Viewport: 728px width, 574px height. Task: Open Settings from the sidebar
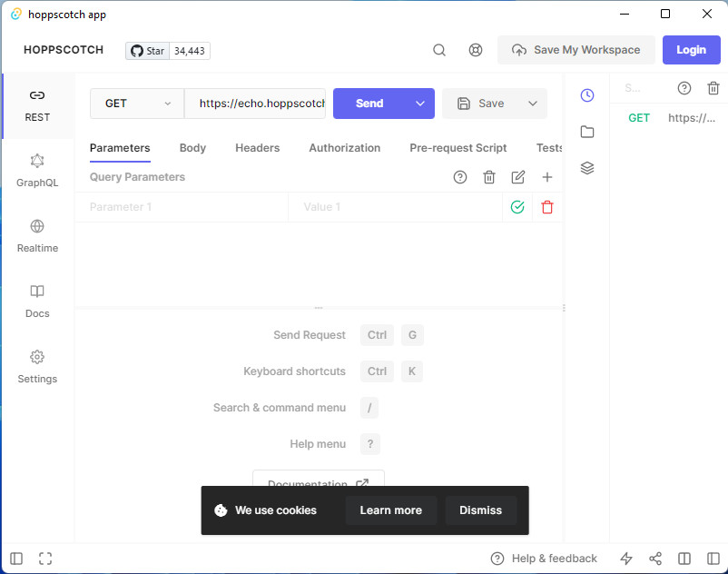pos(37,367)
